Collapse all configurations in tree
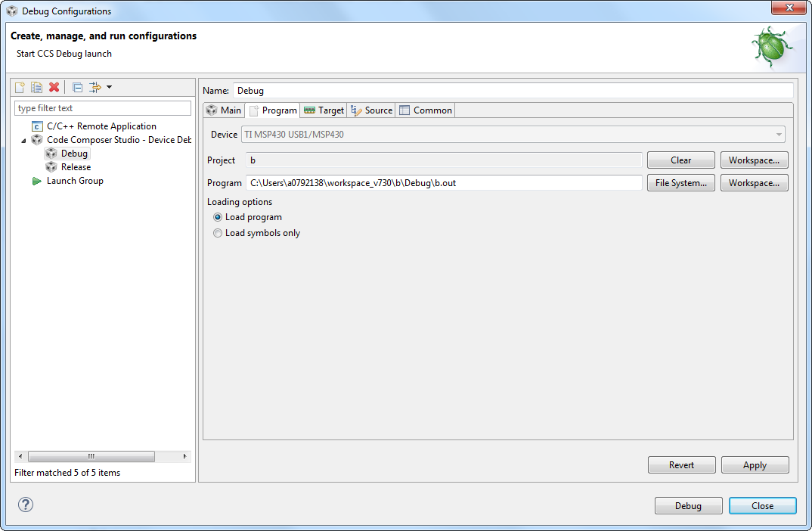This screenshot has width=812, height=531. (78, 87)
